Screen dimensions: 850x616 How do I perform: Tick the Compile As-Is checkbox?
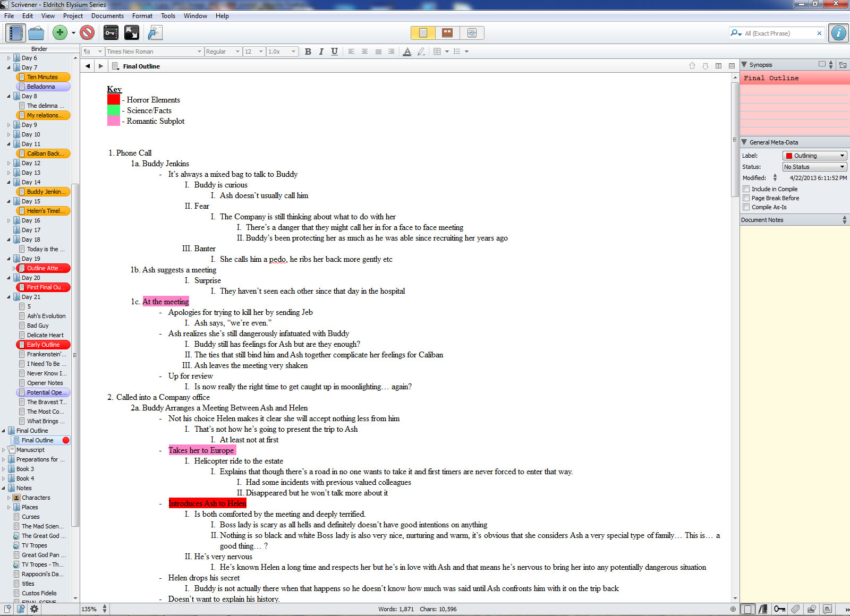coord(746,207)
